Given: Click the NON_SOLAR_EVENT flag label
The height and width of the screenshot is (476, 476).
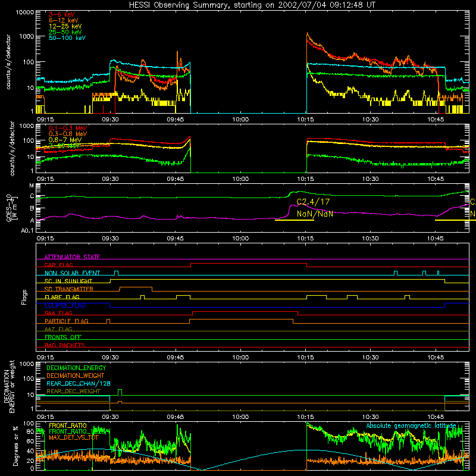Looking at the screenshot, I should tap(72, 273).
